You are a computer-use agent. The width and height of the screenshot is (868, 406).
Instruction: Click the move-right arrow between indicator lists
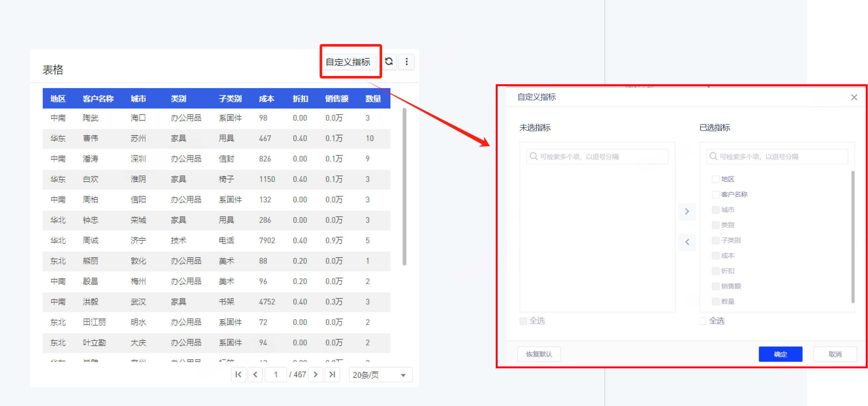[687, 211]
